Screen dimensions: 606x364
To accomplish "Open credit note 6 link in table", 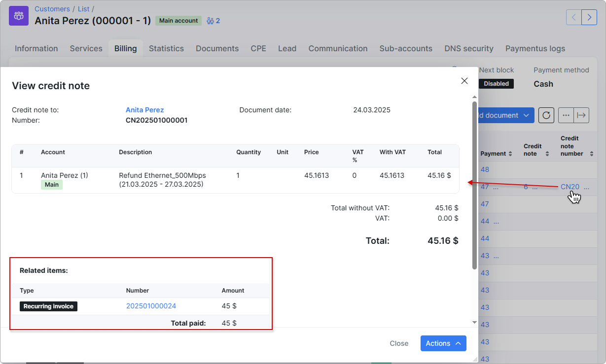I will point(526,187).
